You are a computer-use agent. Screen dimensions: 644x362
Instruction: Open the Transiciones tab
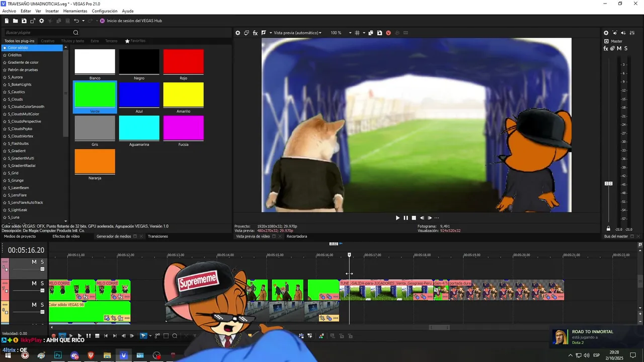click(158, 236)
